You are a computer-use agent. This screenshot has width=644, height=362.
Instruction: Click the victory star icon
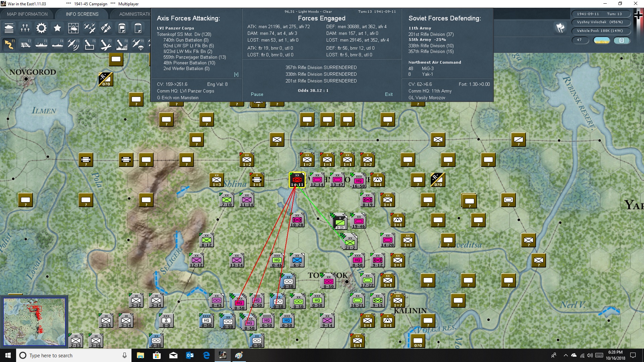(x=57, y=28)
